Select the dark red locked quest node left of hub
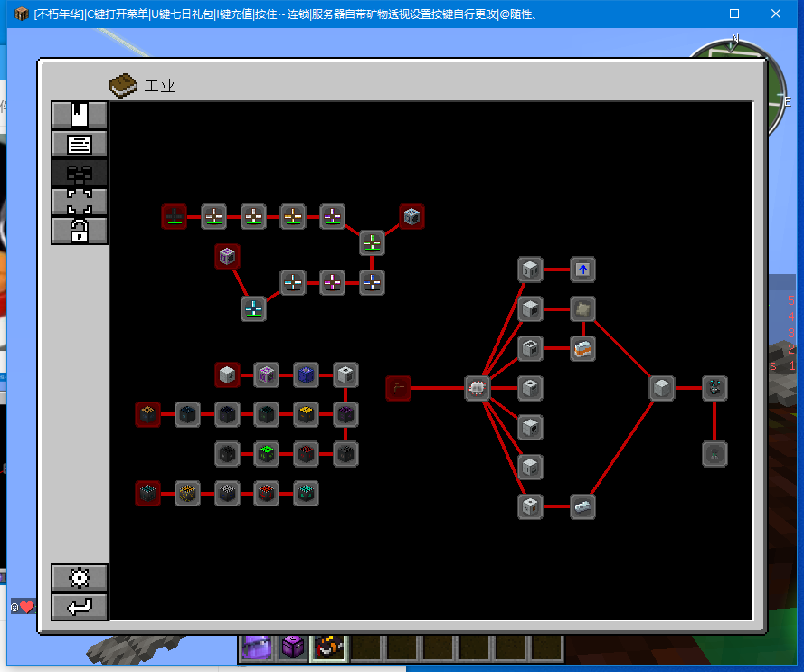The width and height of the screenshot is (804, 672). 399,388
